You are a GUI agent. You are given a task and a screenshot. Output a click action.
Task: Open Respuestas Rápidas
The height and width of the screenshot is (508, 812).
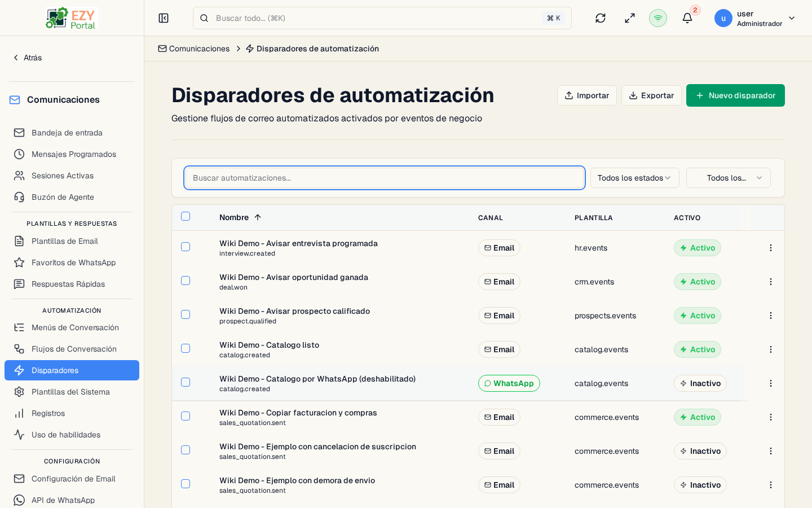point(72,284)
